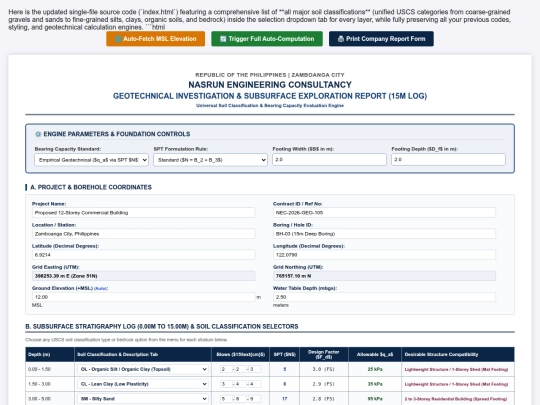Click the Project Name input field
This screenshot has height=405, width=540.
[144, 212]
